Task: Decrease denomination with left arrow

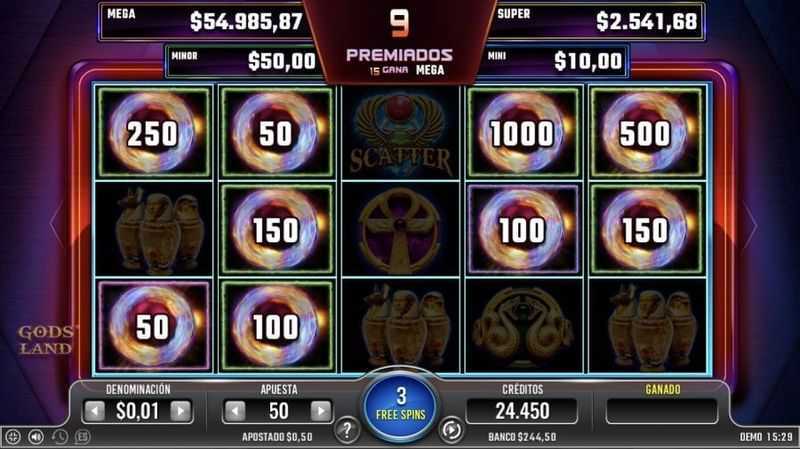Action: (x=94, y=411)
